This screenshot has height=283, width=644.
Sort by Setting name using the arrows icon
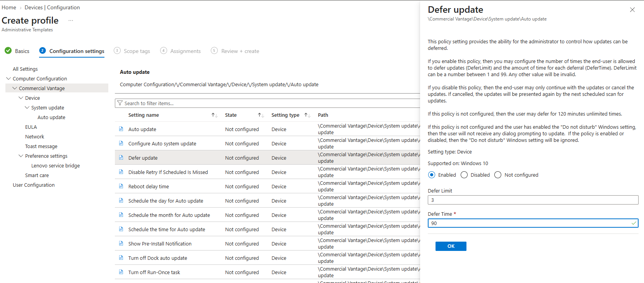(x=214, y=115)
